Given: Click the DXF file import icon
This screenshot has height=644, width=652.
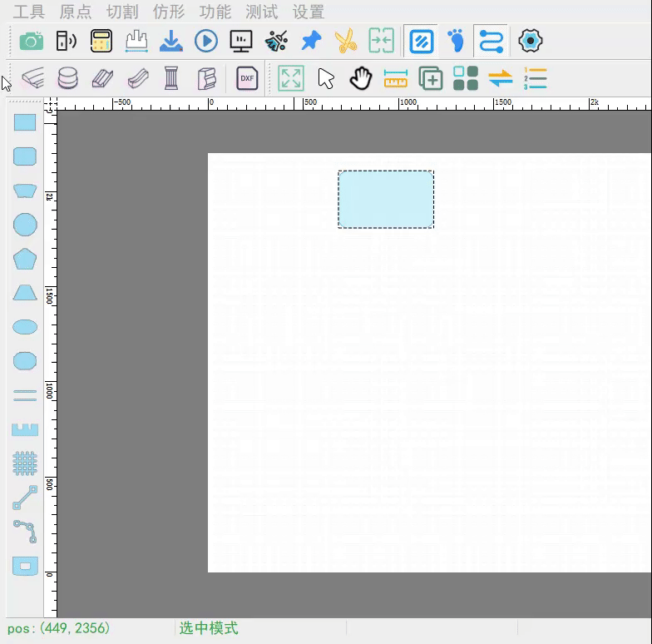Looking at the screenshot, I should (x=247, y=79).
